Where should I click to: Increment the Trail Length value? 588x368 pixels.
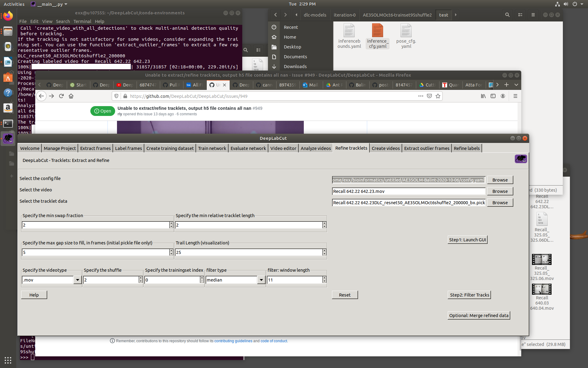324,251
